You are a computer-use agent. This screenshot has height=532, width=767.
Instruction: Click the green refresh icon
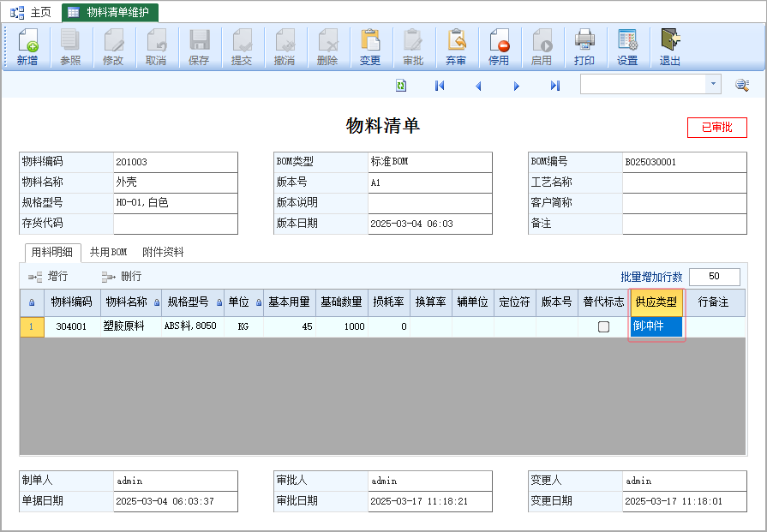(401, 85)
